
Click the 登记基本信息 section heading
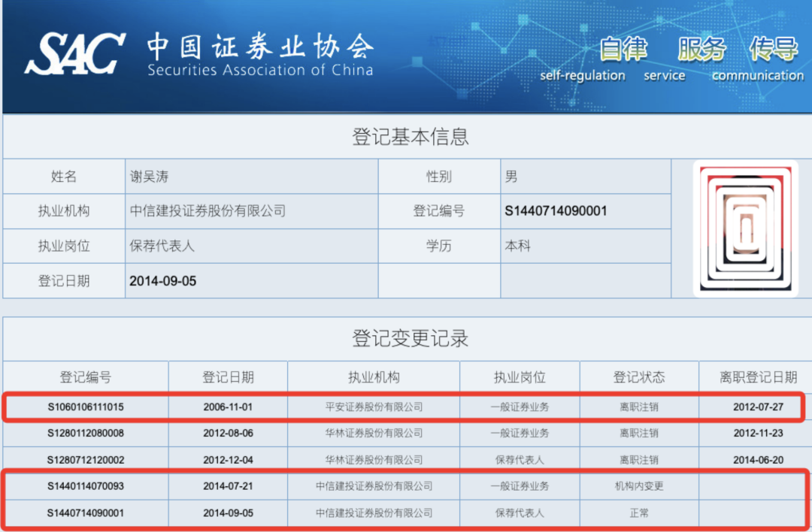pos(411,137)
